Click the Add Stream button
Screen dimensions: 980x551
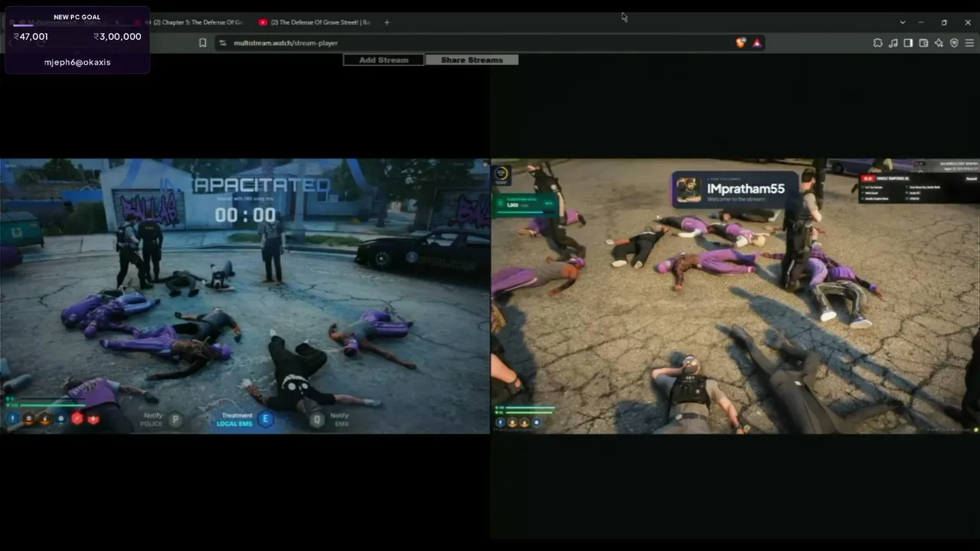point(384,60)
